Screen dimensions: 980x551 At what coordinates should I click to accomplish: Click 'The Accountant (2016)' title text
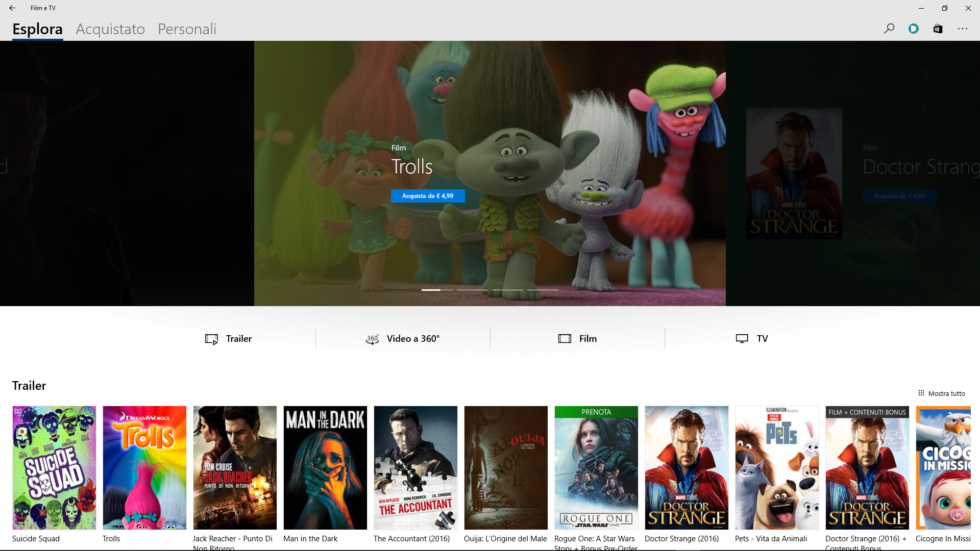[x=411, y=539]
